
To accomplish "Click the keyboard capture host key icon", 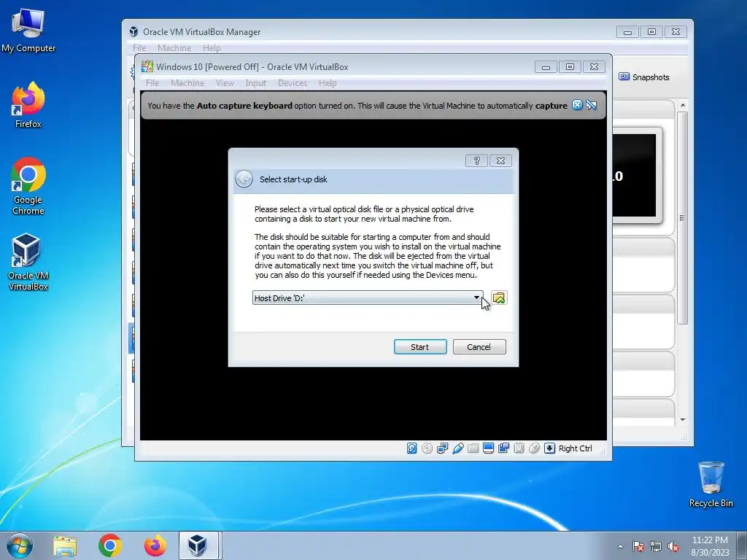I will (549, 448).
